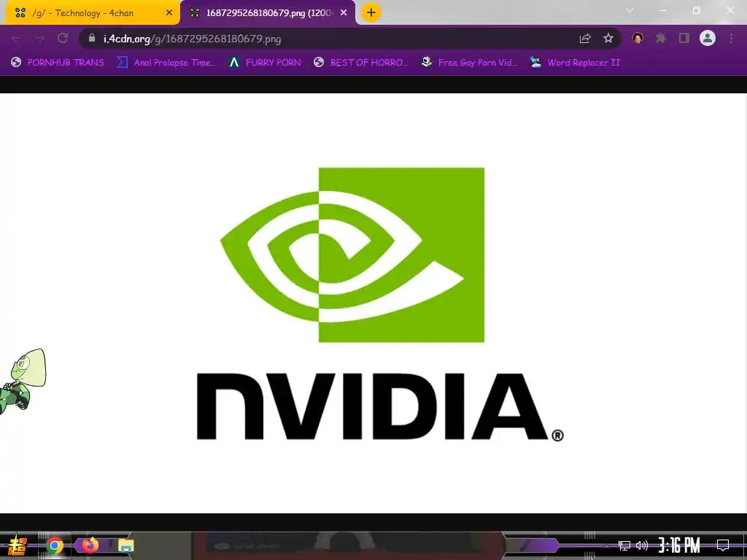Open the FURRY PORN bookmark
Screen dimensions: 747x560
pyautogui.click(x=265, y=63)
